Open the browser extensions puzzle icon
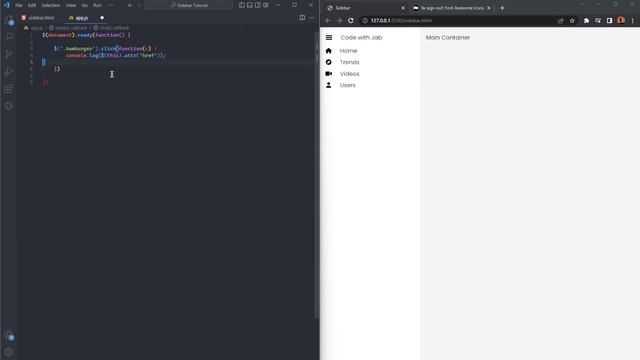This screenshot has height=360, width=640. point(587,20)
